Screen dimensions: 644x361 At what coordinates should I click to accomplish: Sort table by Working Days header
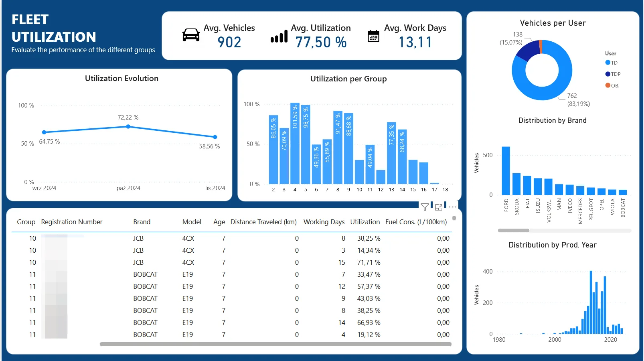pos(324,222)
